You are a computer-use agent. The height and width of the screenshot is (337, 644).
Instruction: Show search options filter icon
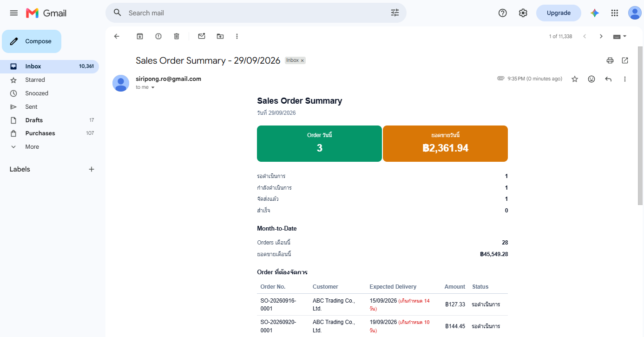[395, 13]
